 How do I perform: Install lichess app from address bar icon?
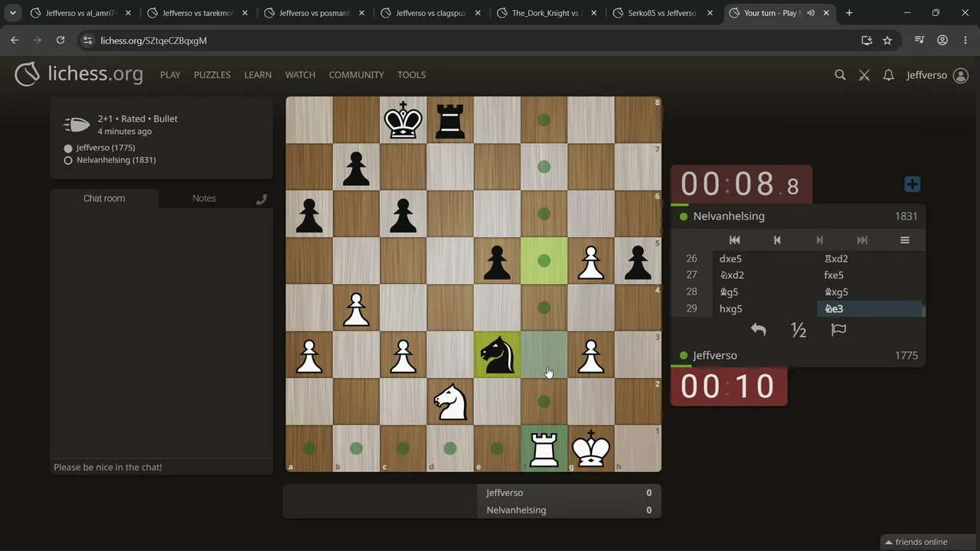866,41
